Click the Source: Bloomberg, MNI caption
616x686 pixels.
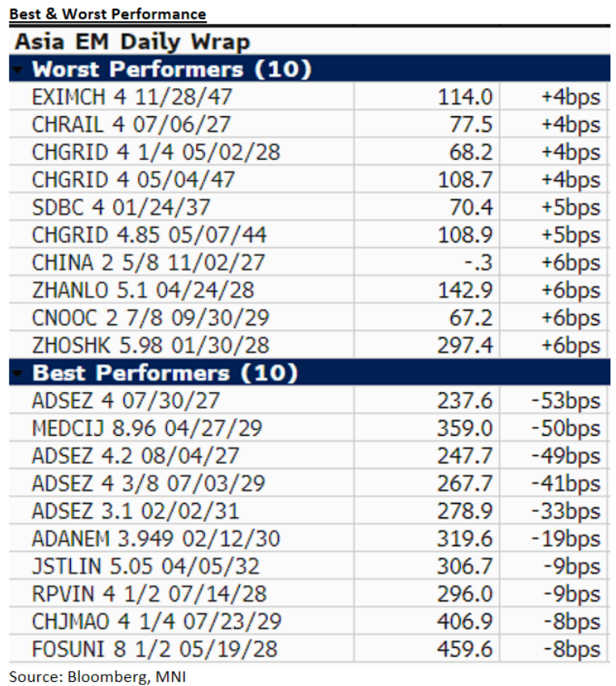(x=98, y=676)
